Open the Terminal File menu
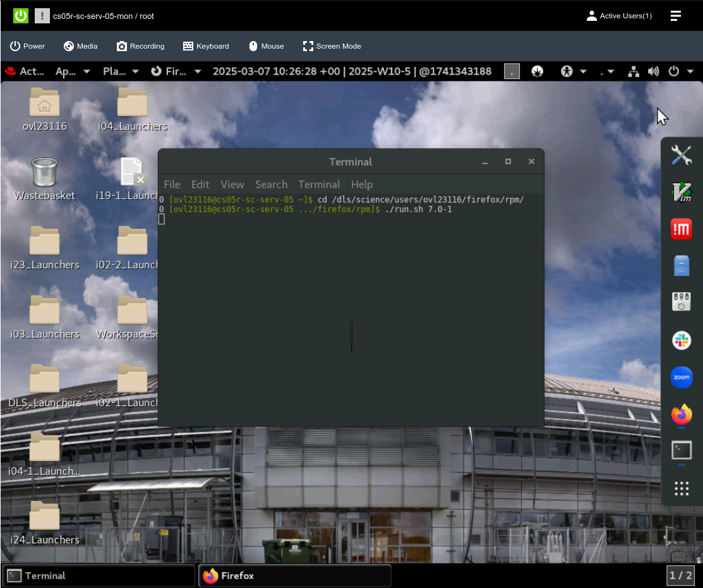The height and width of the screenshot is (588, 703). [x=172, y=184]
